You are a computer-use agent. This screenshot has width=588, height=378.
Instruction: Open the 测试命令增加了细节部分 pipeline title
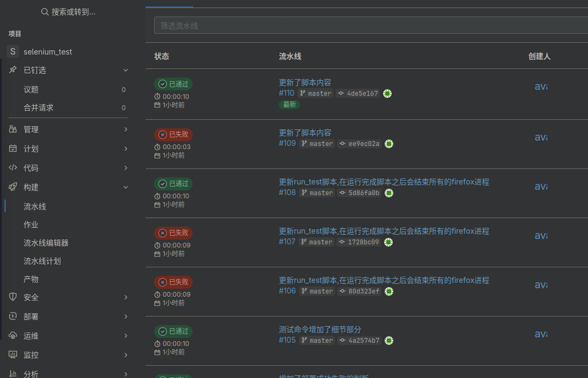[x=320, y=330]
